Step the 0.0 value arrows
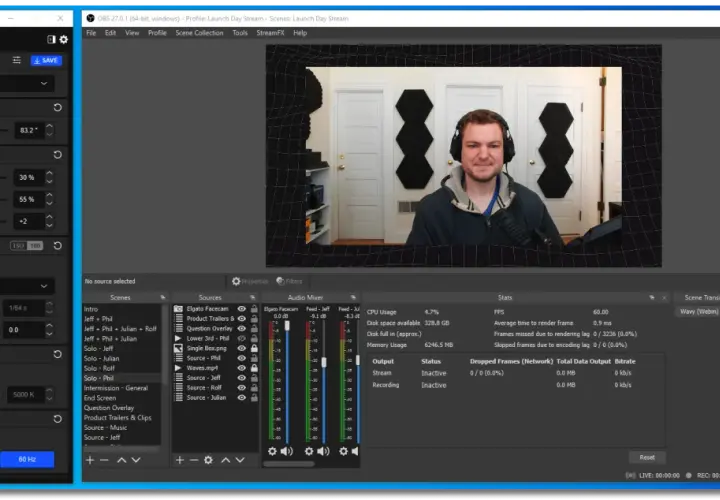Viewport: 720px width, 500px height. tap(50, 330)
